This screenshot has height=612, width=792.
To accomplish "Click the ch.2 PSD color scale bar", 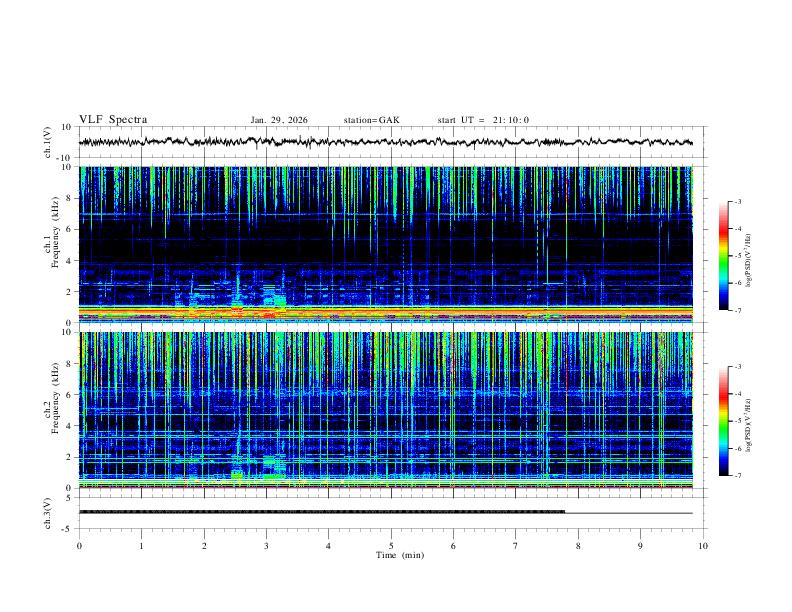I will tap(724, 421).
